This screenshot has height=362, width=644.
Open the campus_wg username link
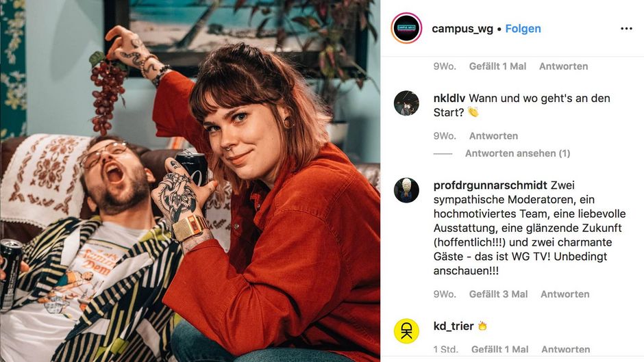pyautogui.click(x=462, y=29)
